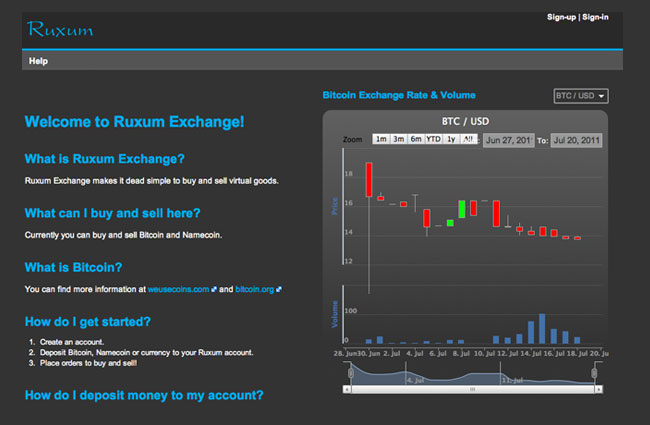Click the scrollbar left arrow button
This screenshot has width=650, height=425.
click(x=347, y=389)
